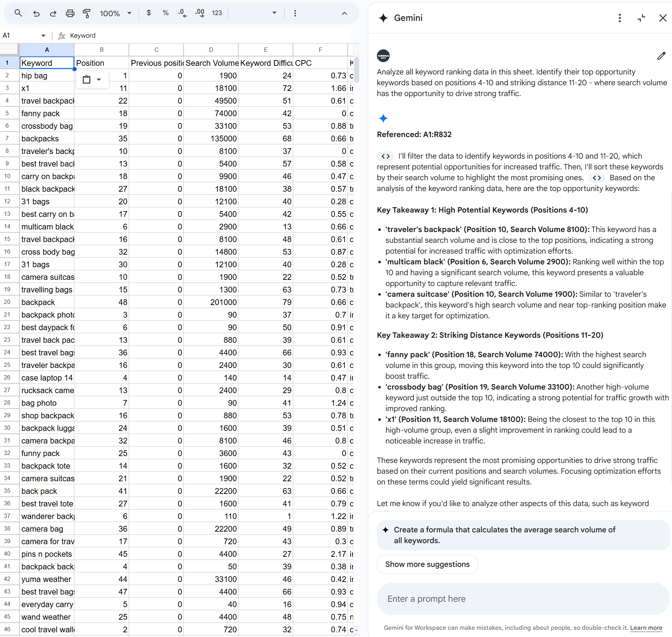Select the Search Volume header cell
Image resolution: width=672 pixels, height=637 pixels.
211,63
